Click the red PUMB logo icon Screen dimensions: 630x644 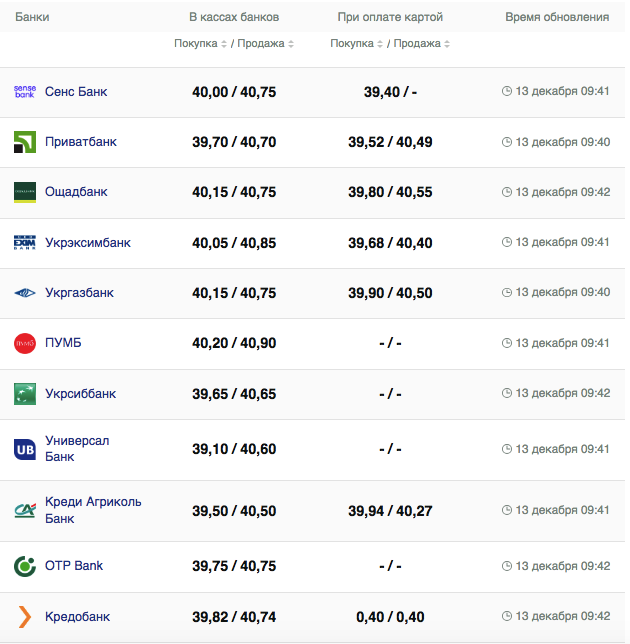(25, 343)
